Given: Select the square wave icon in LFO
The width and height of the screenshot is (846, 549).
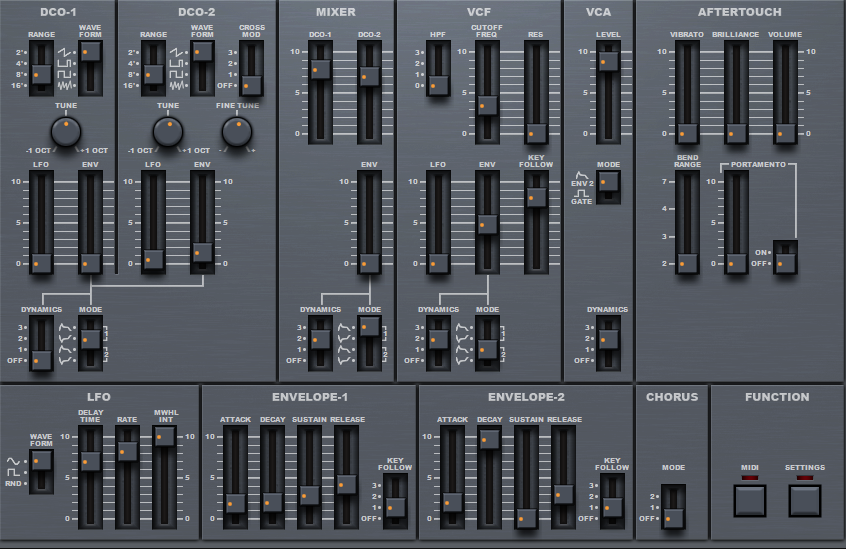Looking at the screenshot, I should [13, 472].
